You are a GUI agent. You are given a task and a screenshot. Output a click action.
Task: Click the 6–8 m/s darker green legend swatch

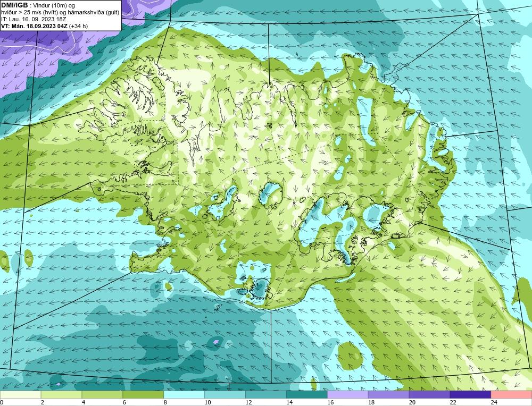(x=143, y=395)
